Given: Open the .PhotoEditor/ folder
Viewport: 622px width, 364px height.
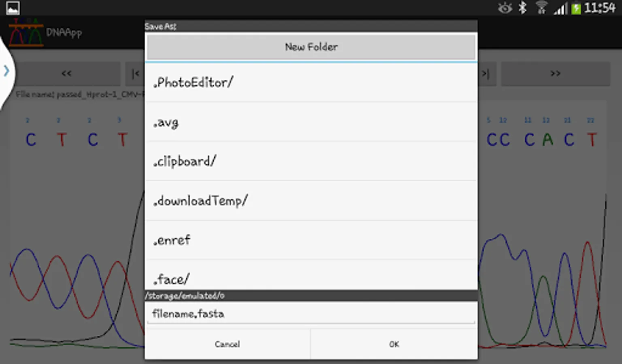Looking at the screenshot, I should pos(311,83).
